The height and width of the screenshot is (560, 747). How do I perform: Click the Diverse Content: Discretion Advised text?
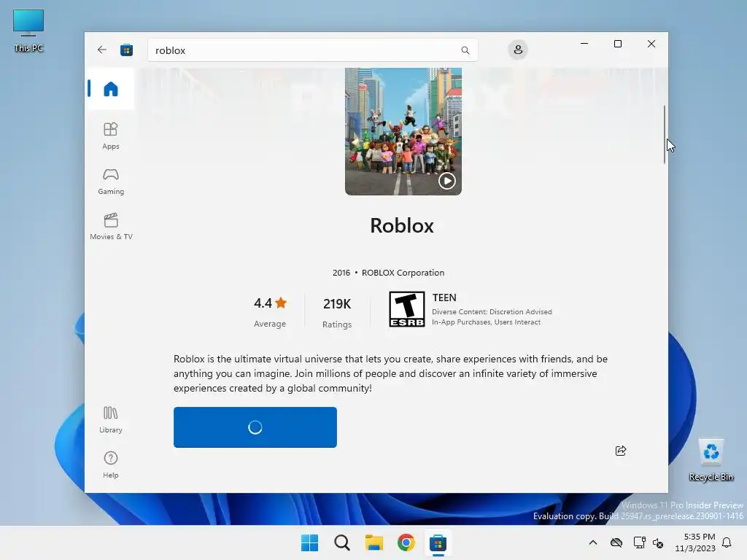(492, 312)
